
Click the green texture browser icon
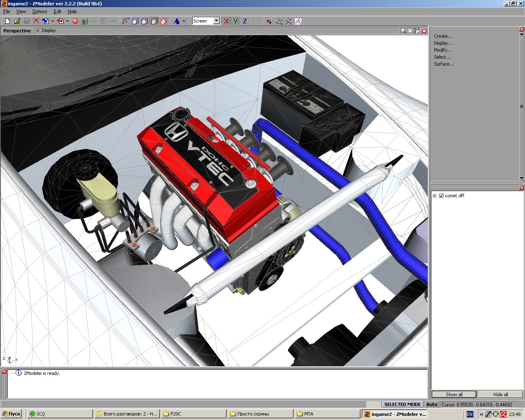(x=84, y=21)
